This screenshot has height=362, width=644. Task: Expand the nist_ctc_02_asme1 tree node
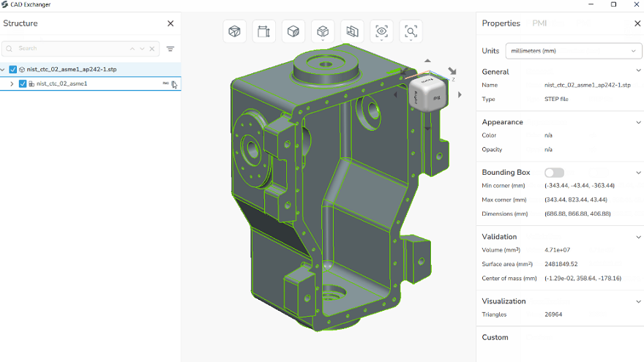click(12, 83)
